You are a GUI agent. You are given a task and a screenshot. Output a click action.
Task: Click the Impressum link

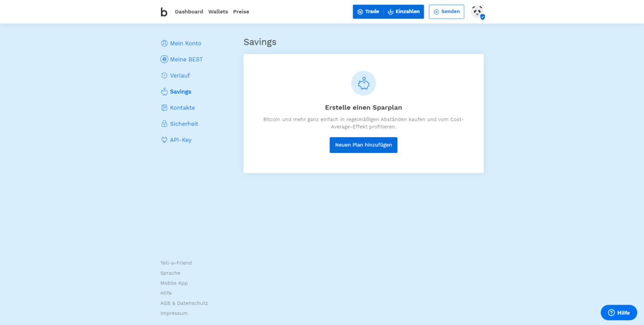click(x=174, y=313)
